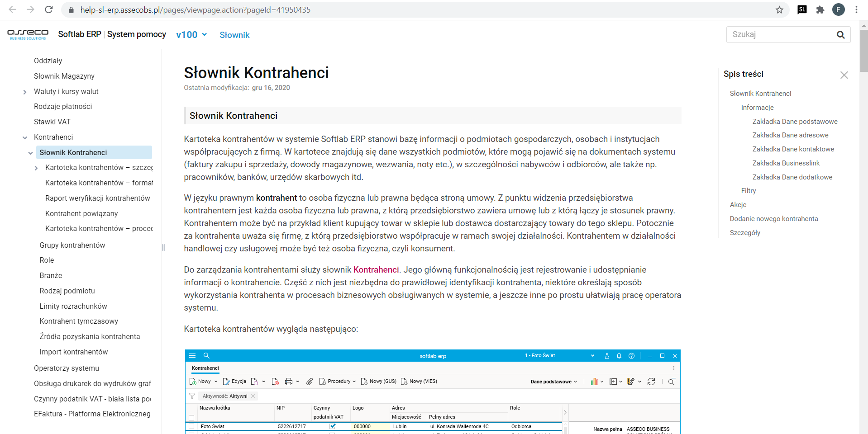Screen dimensions: 868x434
Task: Click the Nowy (VIES) toolbar button
Action: point(419,382)
